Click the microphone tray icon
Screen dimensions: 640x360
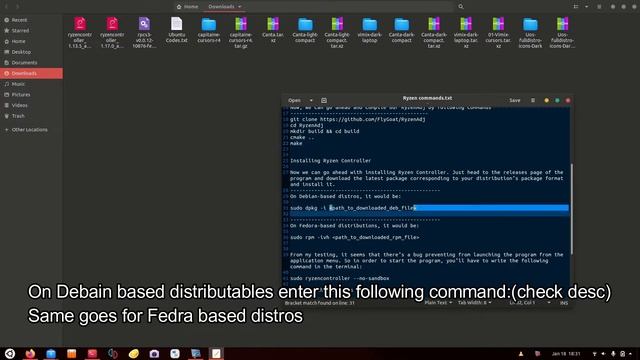[x=613, y=354]
